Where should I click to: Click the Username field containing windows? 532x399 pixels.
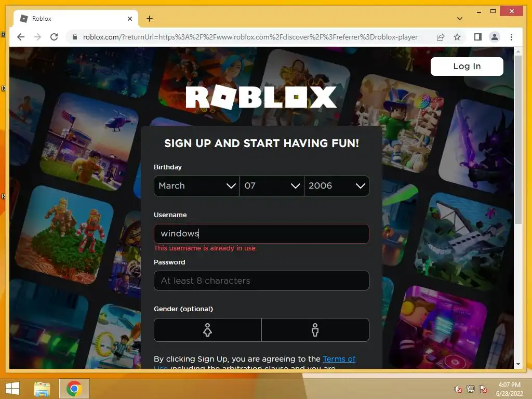tap(261, 234)
